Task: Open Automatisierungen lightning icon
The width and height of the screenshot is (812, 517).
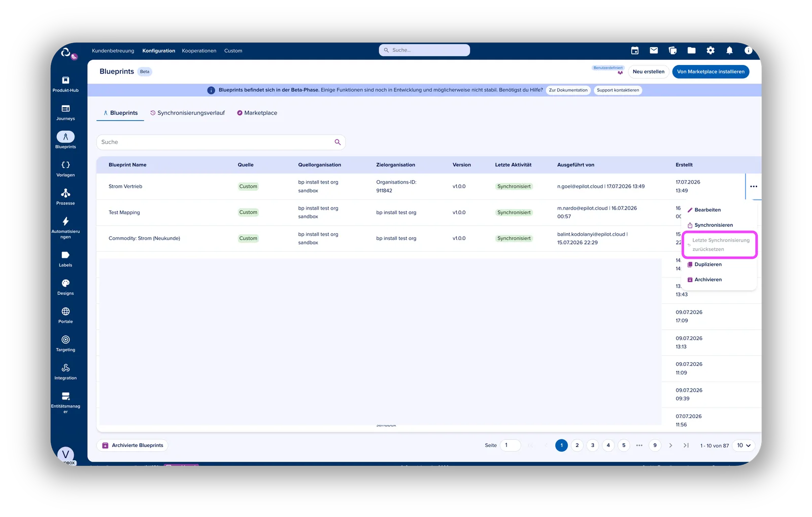Action: [65, 221]
